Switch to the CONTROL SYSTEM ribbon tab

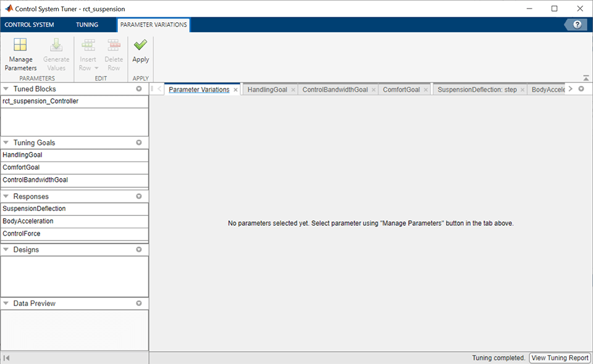[x=29, y=25]
